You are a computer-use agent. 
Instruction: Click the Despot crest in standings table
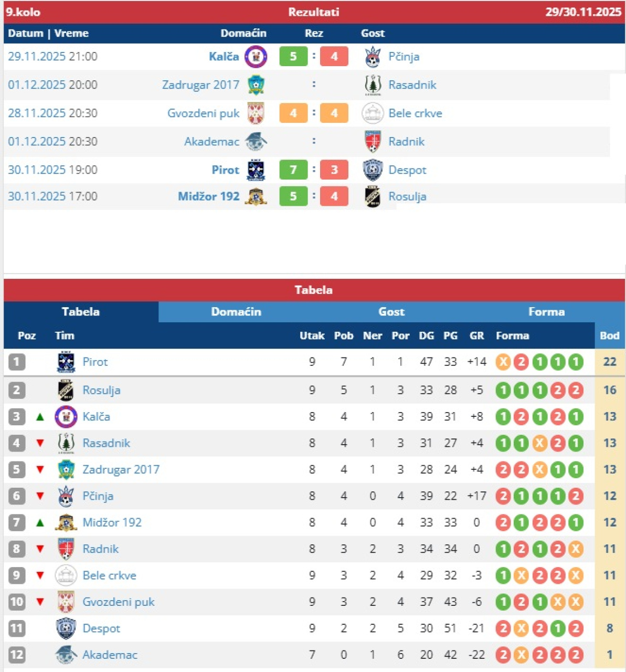tap(66, 628)
